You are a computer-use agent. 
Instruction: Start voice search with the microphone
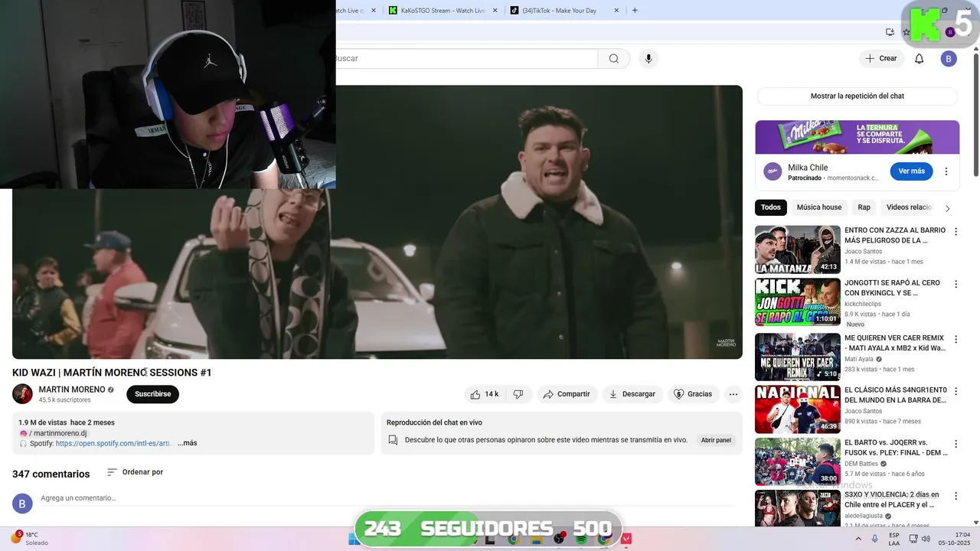point(648,59)
